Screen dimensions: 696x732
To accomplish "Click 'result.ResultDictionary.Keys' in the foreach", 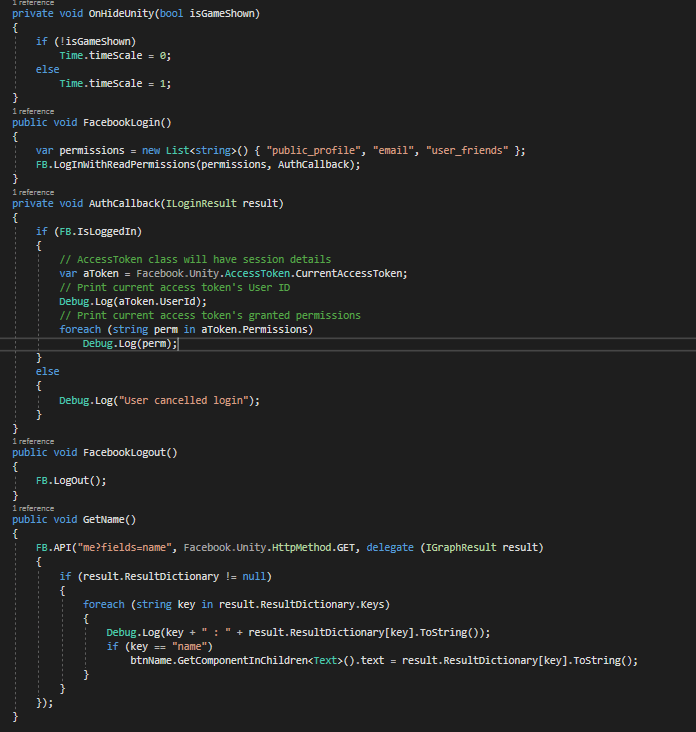I will tap(302, 605).
